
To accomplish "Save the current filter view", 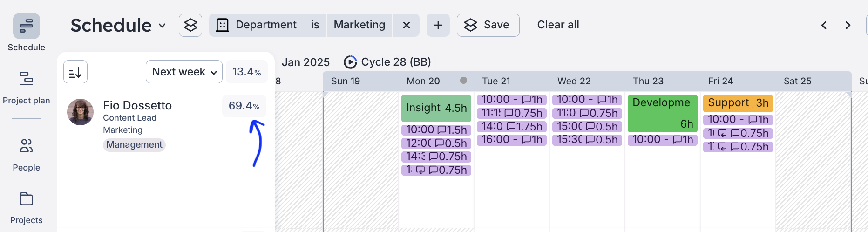I will point(488,25).
